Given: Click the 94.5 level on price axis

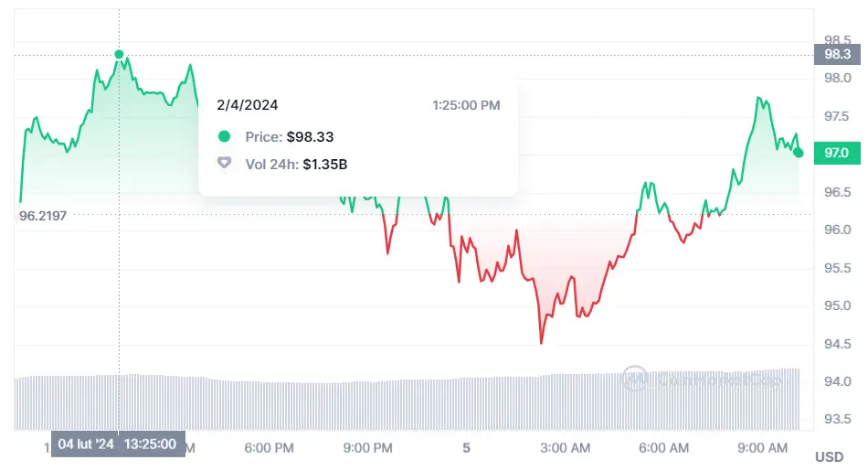Looking at the screenshot, I should 837,344.
